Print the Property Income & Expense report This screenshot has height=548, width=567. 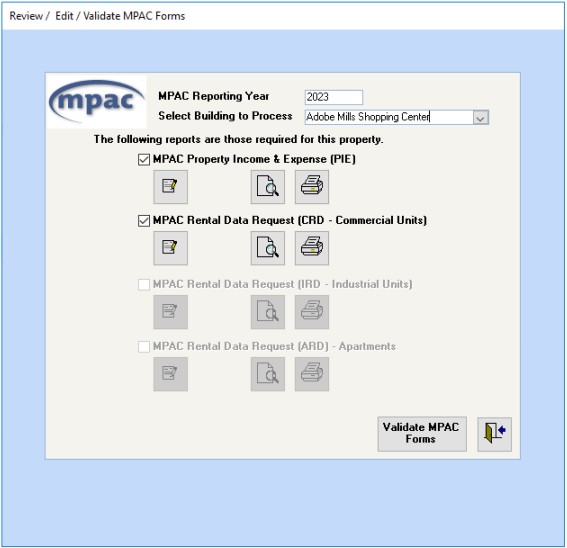pos(312,187)
